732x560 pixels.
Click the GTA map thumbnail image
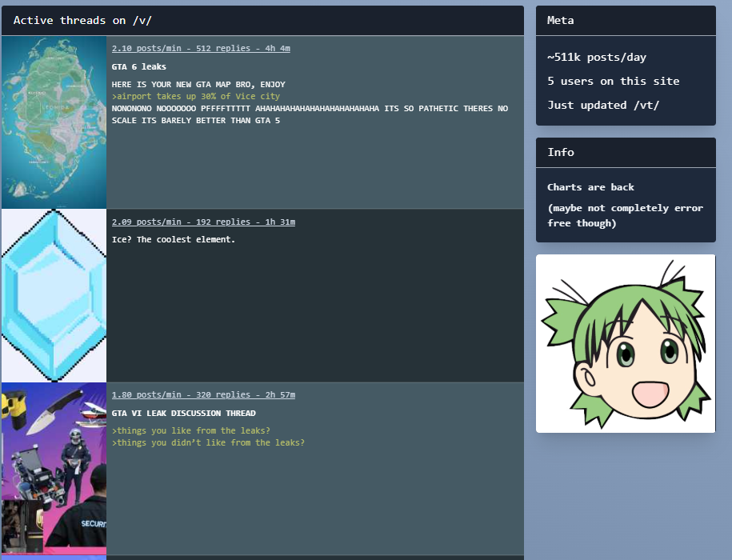click(x=54, y=122)
